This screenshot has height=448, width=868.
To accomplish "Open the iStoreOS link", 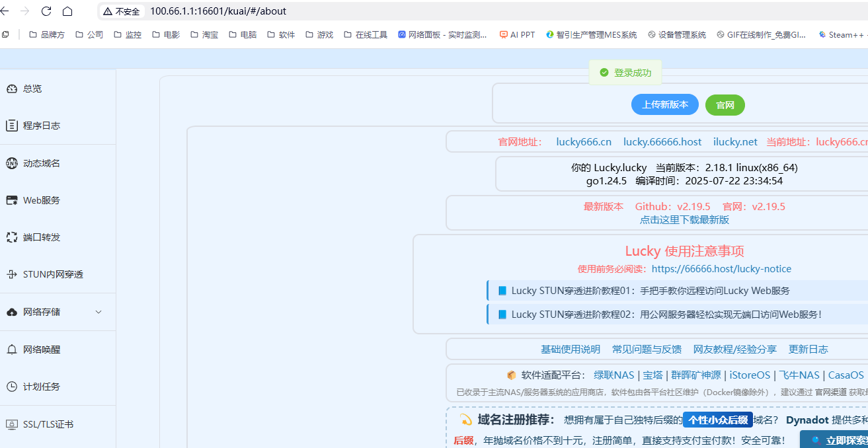I will pyautogui.click(x=750, y=375).
